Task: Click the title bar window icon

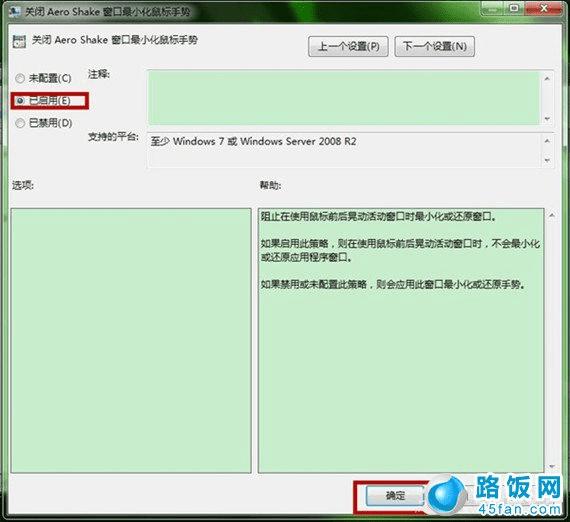Action: (15, 11)
